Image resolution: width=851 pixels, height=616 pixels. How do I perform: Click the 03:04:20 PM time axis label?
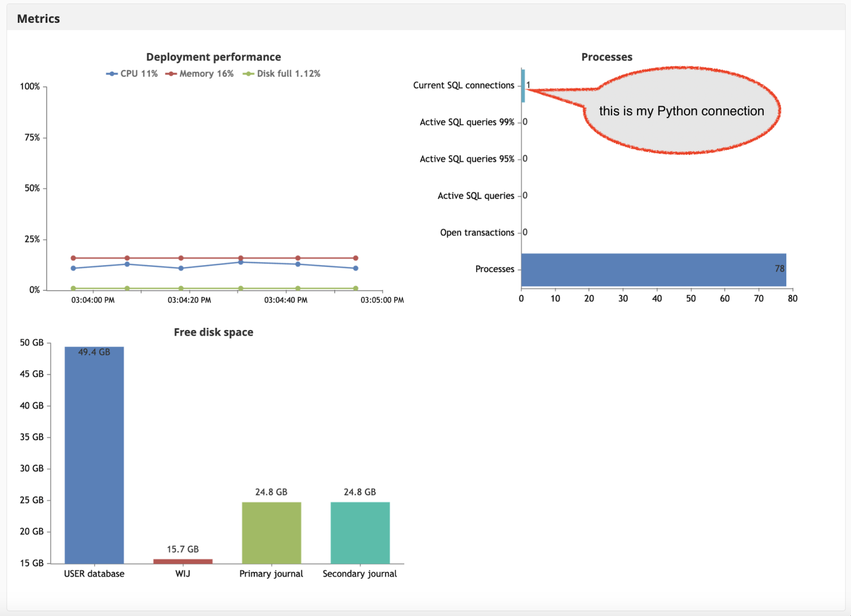point(189,300)
